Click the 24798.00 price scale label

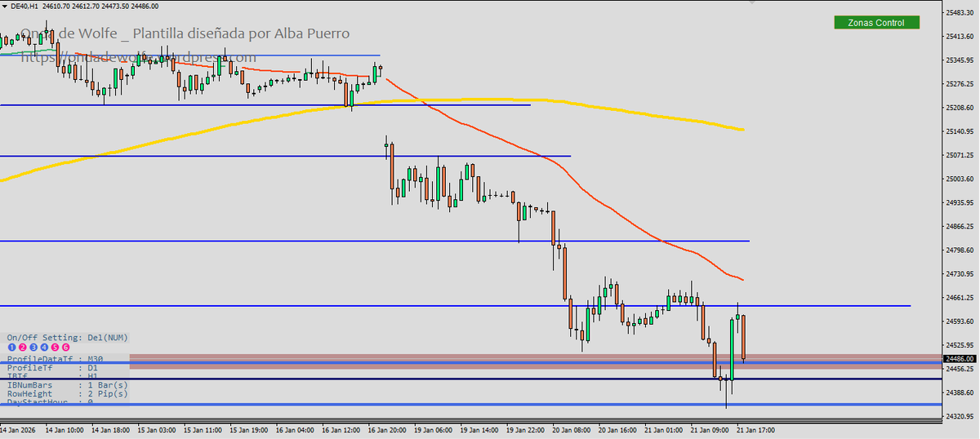click(961, 251)
